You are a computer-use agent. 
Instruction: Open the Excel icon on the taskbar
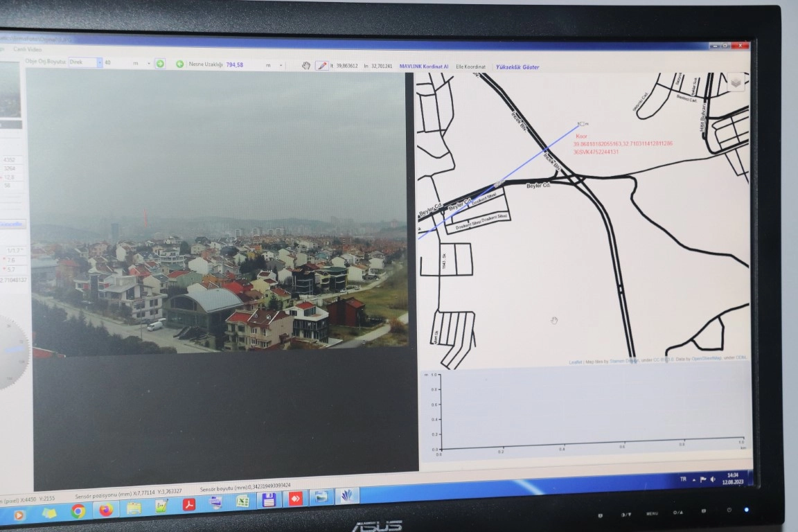click(242, 501)
